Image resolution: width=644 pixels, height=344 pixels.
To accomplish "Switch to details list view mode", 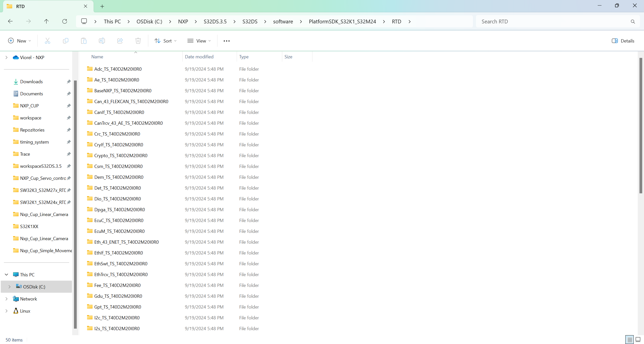I will pyautogui.click(x=630, y=339).
